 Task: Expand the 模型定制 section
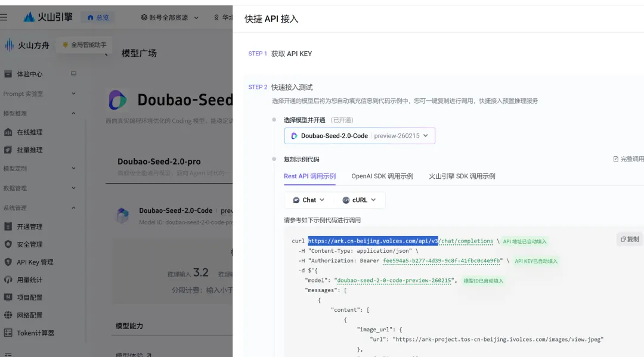pos(39,168)
